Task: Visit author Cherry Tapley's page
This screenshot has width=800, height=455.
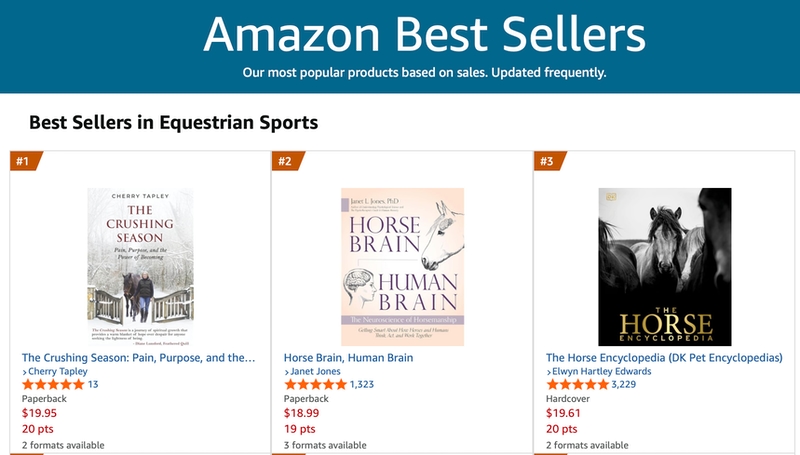Action: (x=58, y=372)
